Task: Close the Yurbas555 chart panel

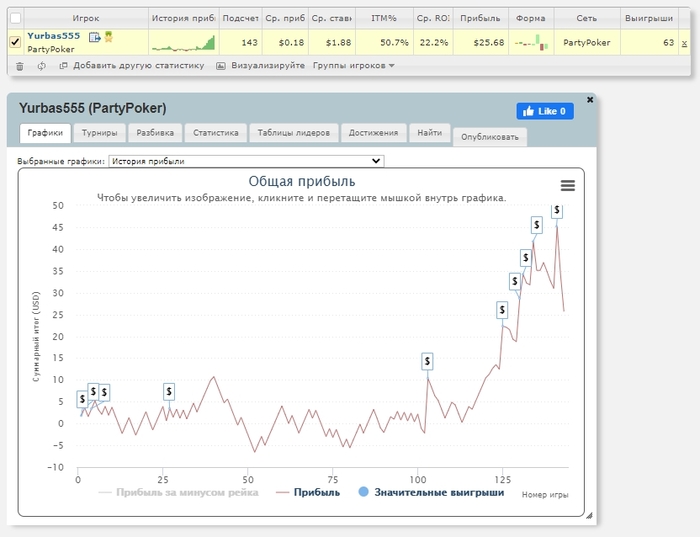Action: pyautogui.click(x=590, y=100)
